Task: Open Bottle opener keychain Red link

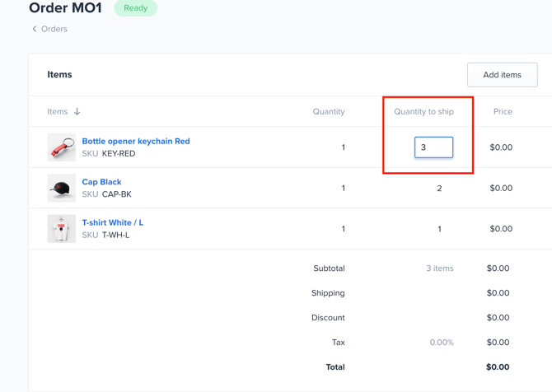Action: (136, 141)
